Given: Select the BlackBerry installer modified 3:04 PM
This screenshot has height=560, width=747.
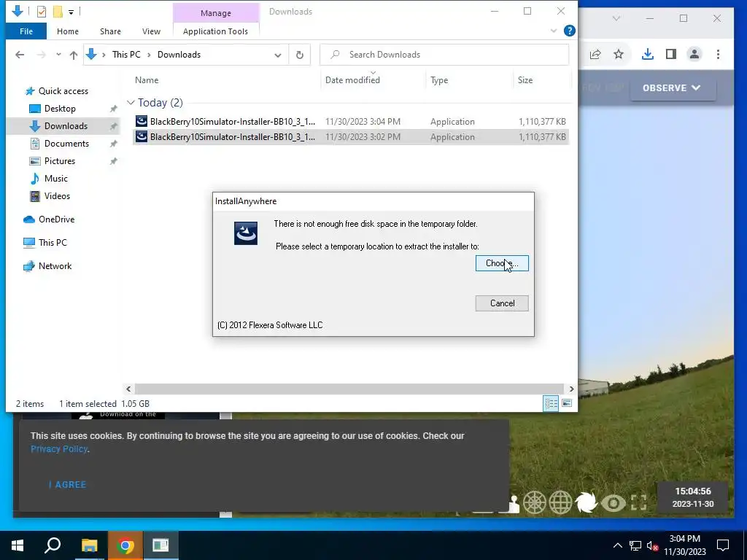Looking at the screenshot, I should 351,122.
